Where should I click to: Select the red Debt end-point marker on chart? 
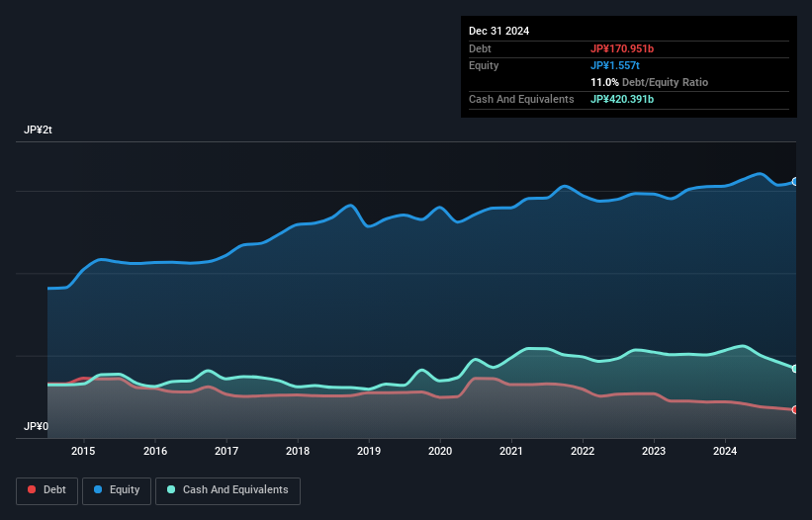coord(795,409)
